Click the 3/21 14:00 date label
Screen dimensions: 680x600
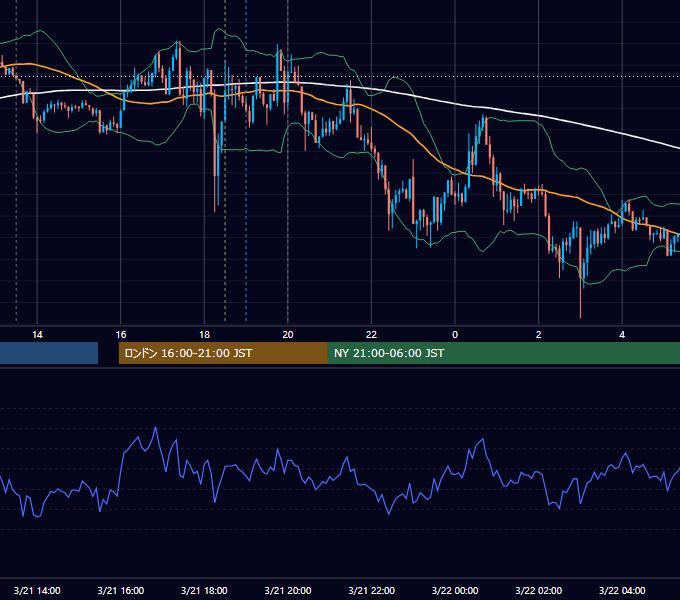click(37, 590)
